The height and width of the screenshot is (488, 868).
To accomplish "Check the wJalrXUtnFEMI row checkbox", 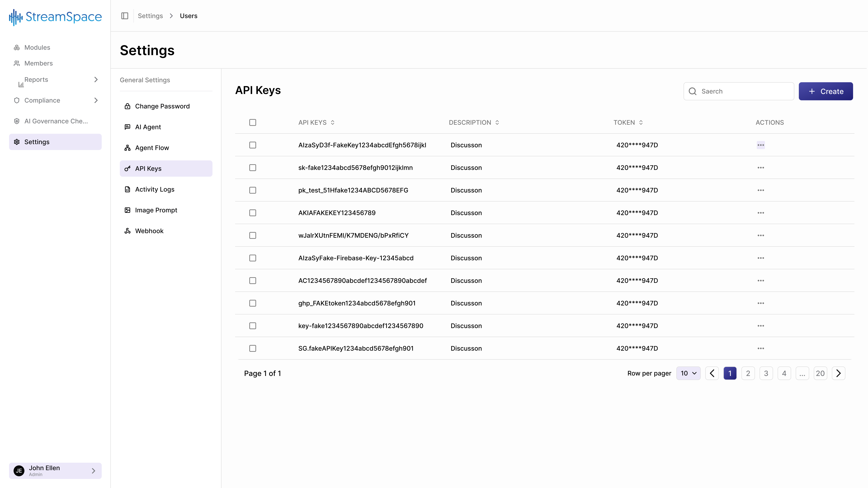I will coord(253,235).
